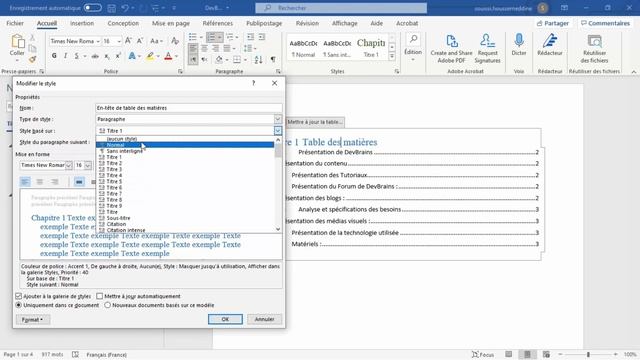Open dialog font size dropdown
The width and height of the screenshot is (640, 360).
pyautogui.click(x=88, y=165)
